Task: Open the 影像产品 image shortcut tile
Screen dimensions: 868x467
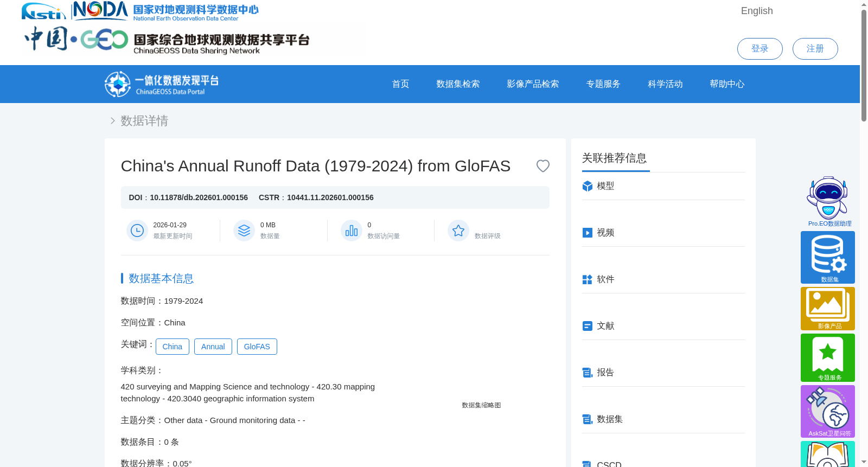Action: (x=828, y=308)
